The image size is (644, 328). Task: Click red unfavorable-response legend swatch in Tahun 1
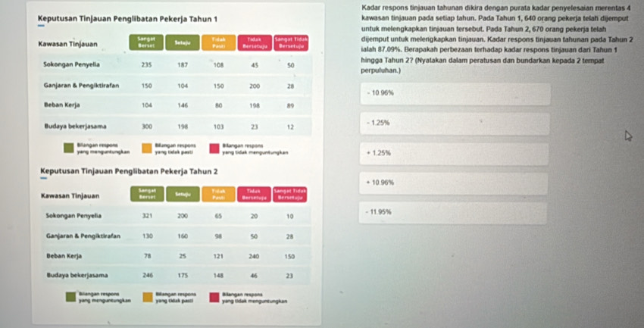tap(215, 148)
